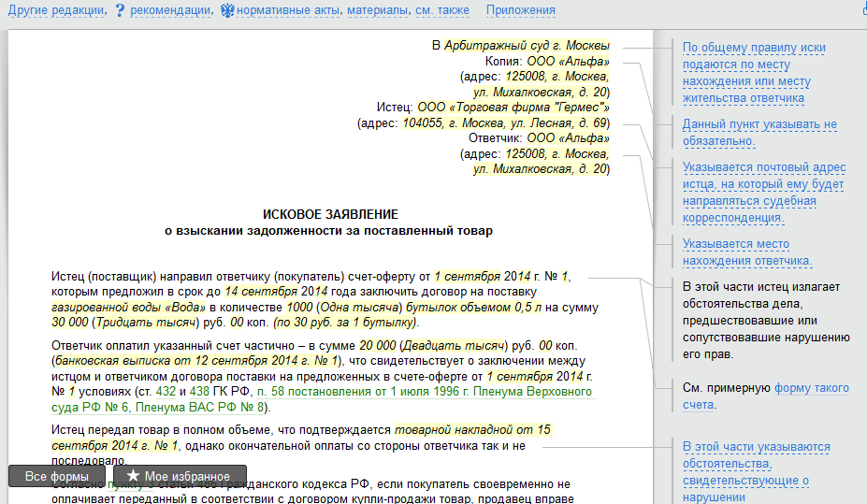Click the question mark icon before «рекомендации»
Viewport: 867px width, 504px height.
(x=120, y=10)
